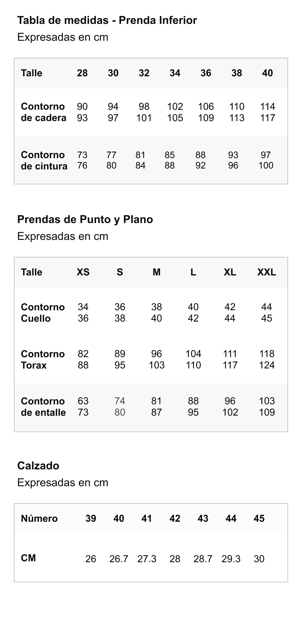This screenshot has height=644, width=302.
Task: Select the Contorno de cadera row label
Action: (x=43, y=112)
